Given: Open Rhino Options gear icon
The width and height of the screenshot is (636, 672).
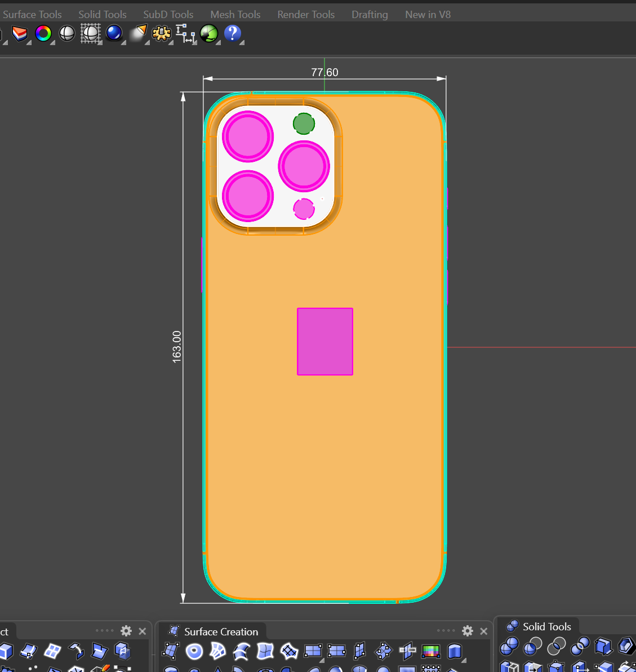Looking at the screenshot, I should tap(162, 34).
